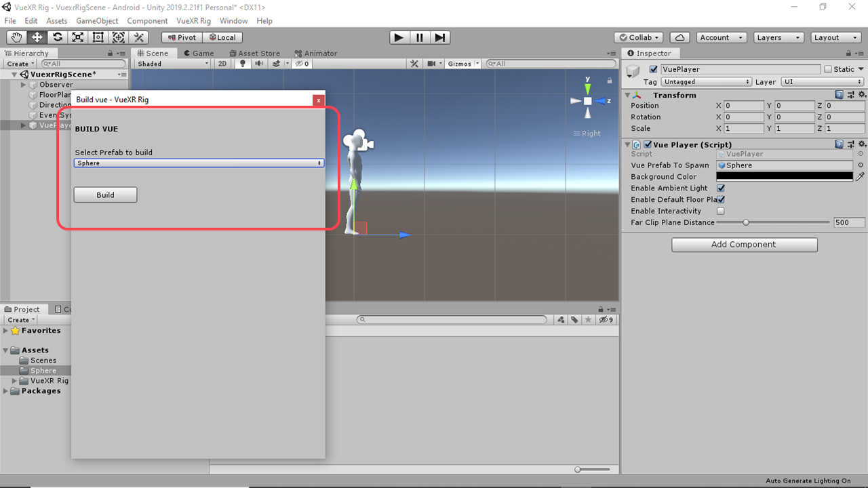Open Transform component gear menu

point(862,95)
